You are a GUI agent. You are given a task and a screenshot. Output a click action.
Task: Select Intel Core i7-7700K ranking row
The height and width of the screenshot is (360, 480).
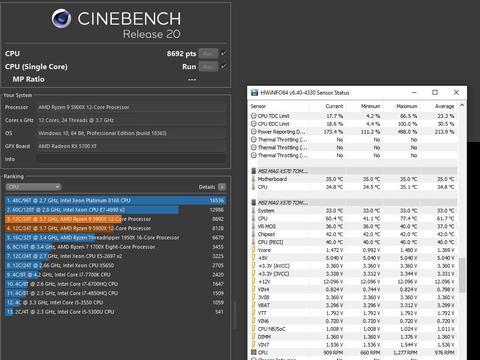pyautogui.click(x=115, y=275)
